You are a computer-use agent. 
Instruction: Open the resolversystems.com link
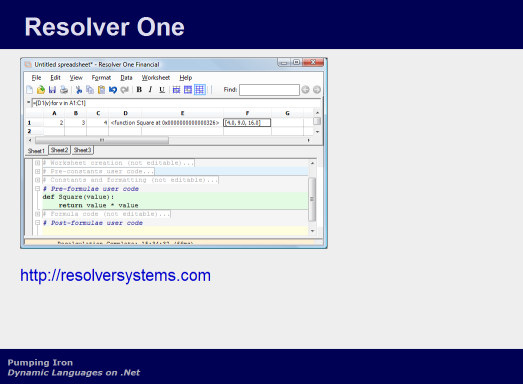tap(115, 276)
